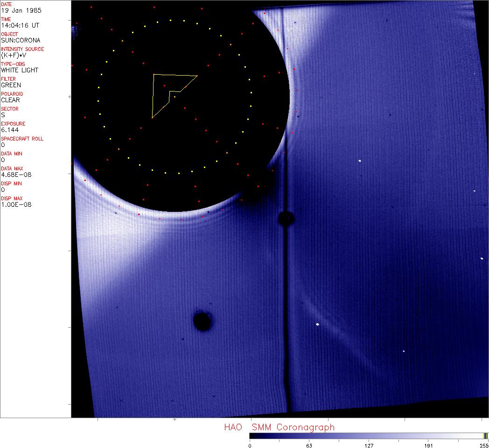Click the small dark circle on the vertical stripe
The width and height of the screenshot is (489, 448).
(x=286, y=218)
